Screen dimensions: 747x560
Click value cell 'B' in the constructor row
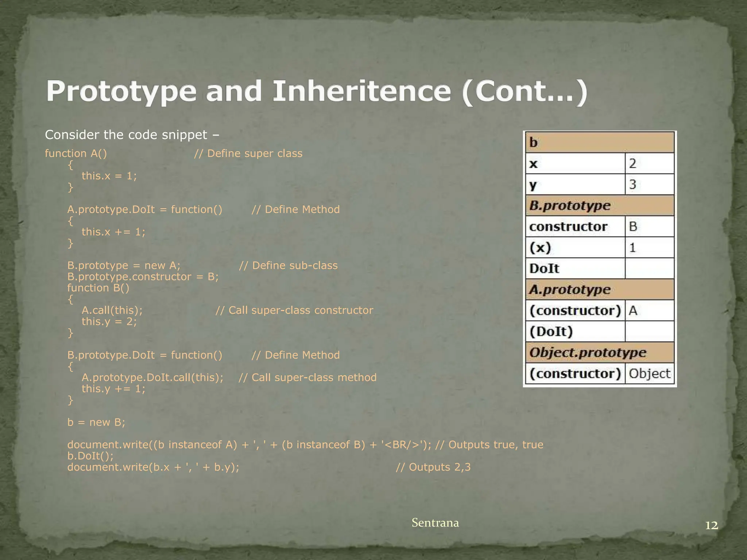650,226
